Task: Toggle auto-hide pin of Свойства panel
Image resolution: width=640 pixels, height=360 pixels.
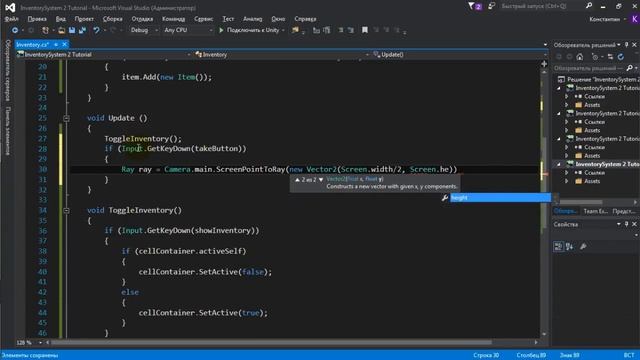Action: tap(627, 224)
